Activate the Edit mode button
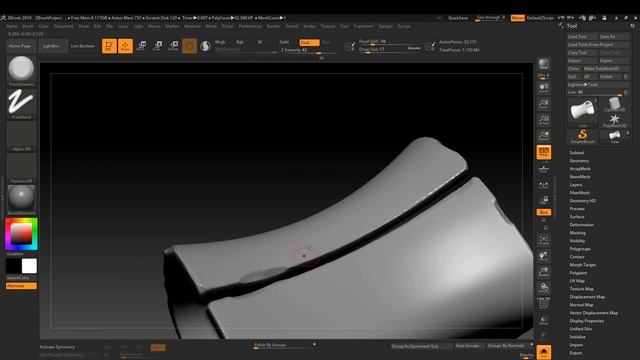This screenshot has height=360, width=640. tap(109, 46)
